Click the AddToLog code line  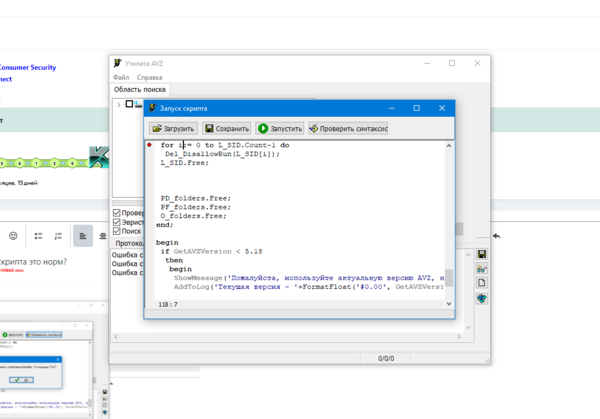coord(309,287)
